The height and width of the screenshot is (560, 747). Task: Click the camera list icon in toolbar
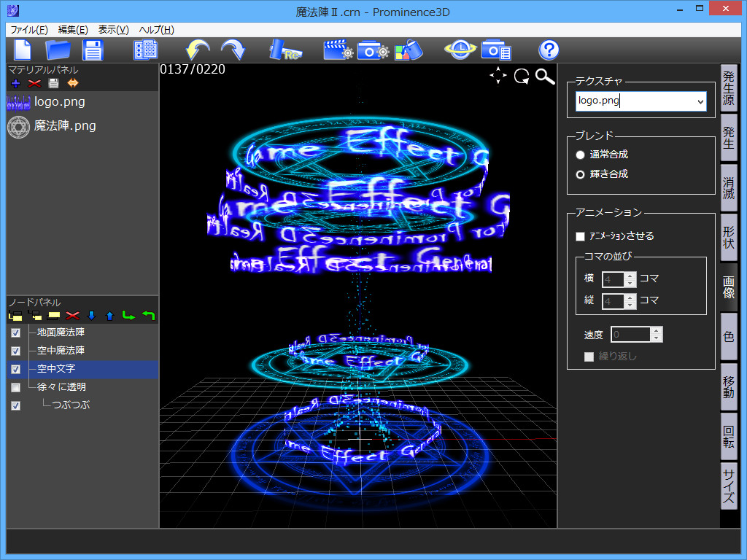pyautogui.click(x=496, y=50)
